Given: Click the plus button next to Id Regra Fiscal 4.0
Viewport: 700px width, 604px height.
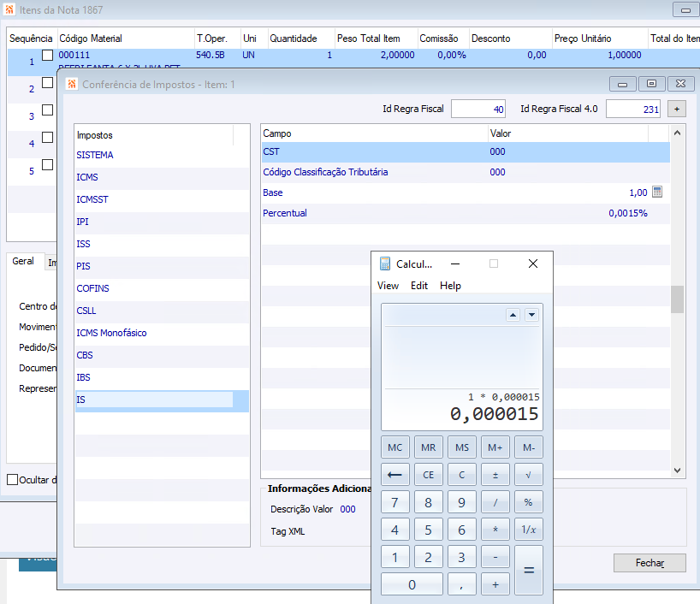Looking at the screenshot, I should click(x=677, y=109).
